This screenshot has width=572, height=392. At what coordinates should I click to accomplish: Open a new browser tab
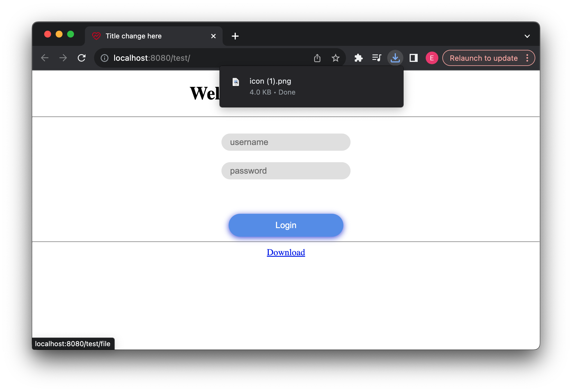[235, 36]
